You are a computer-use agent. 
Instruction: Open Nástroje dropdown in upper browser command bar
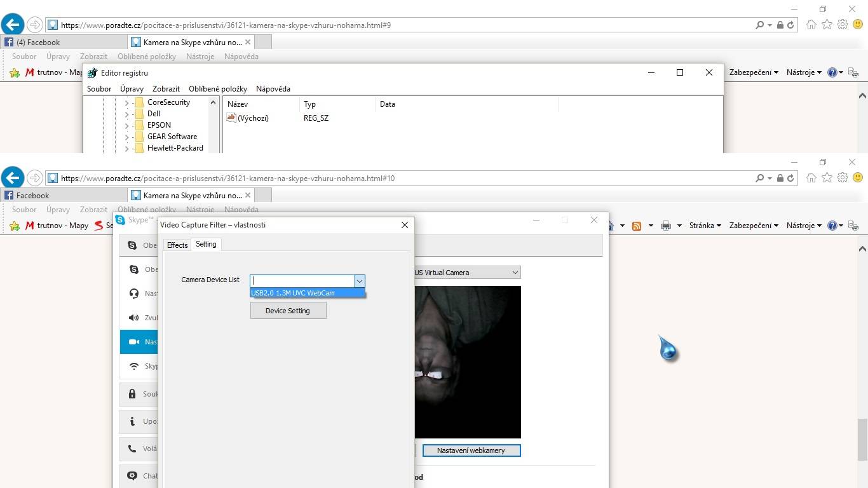click(x=804, y=72)
